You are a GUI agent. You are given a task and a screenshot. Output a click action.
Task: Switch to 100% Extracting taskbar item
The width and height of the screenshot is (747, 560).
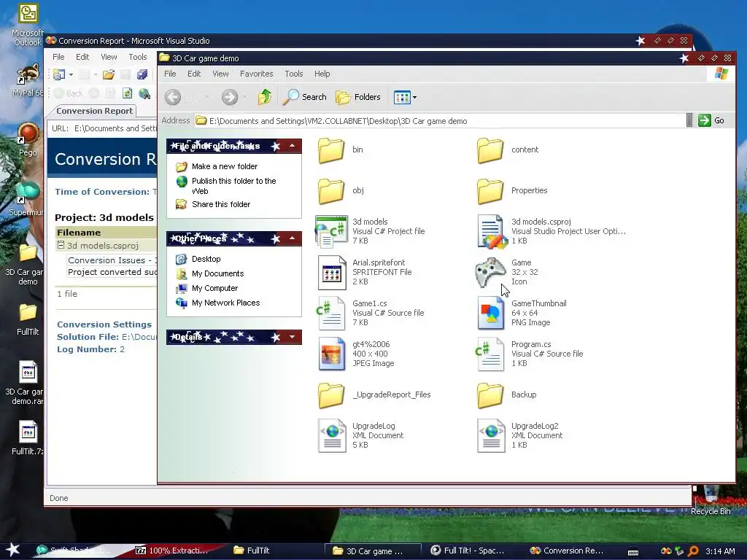(172, 551)
